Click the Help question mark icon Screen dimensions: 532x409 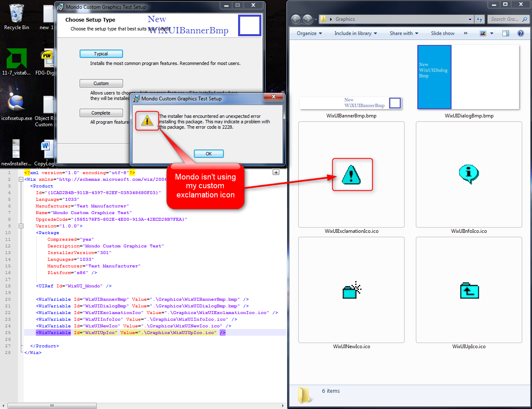[520, 33]
